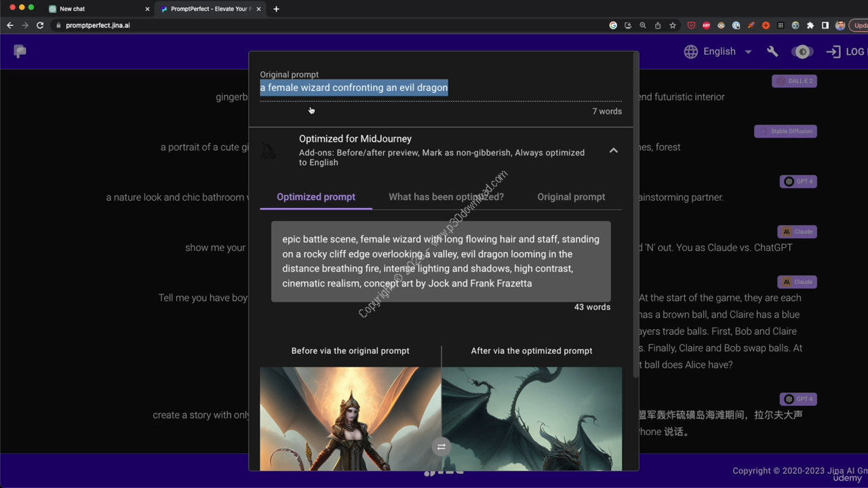Click the browser back arrow

click(x=9, y=25)
